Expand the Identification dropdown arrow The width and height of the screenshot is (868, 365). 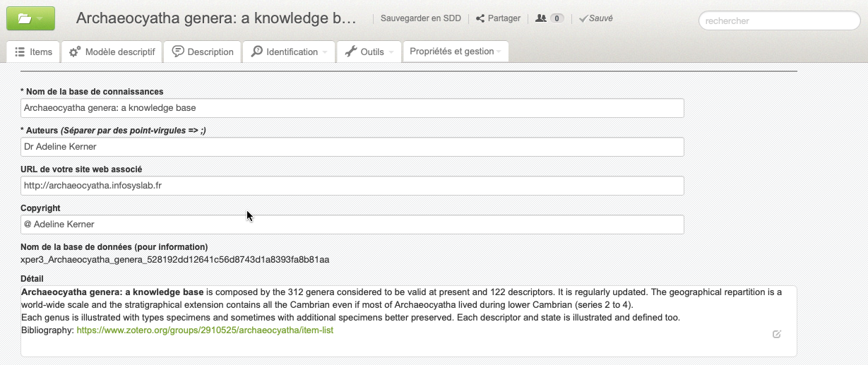pos(325,52)
